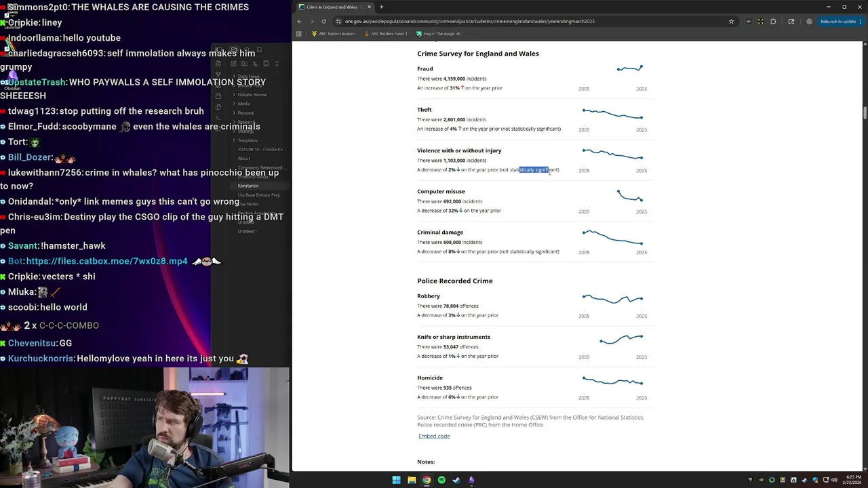This screenshot has width=868, height=488.
Task: Open Steam from the taskbar
Action: [x=456, y=480]
